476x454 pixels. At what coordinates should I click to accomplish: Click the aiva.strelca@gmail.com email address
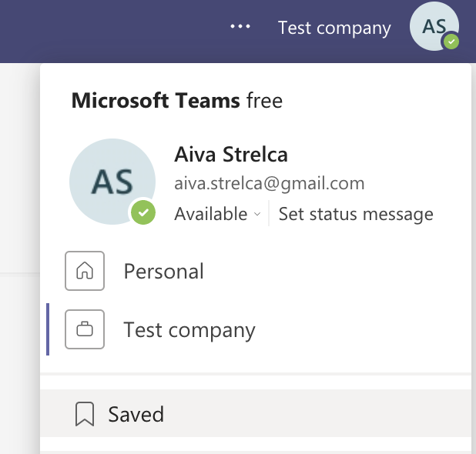[270, 184]
